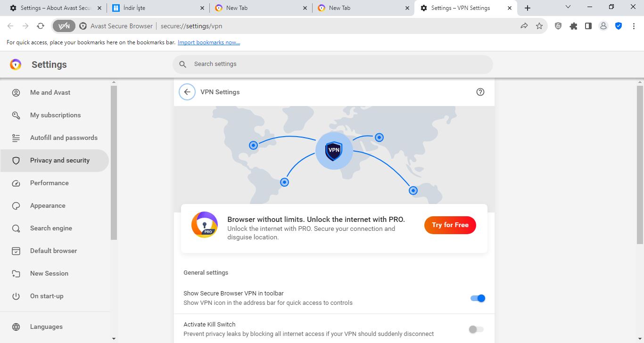Open the browser three-dot menu
Screen dimensions: 644x343
click(x=633, y=26)
